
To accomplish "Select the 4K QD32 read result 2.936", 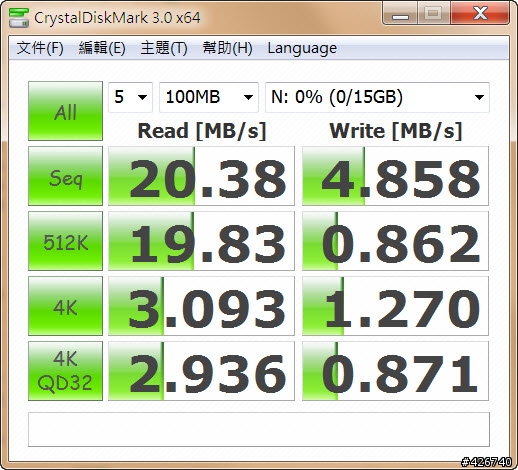I will (x=201, y=371).
